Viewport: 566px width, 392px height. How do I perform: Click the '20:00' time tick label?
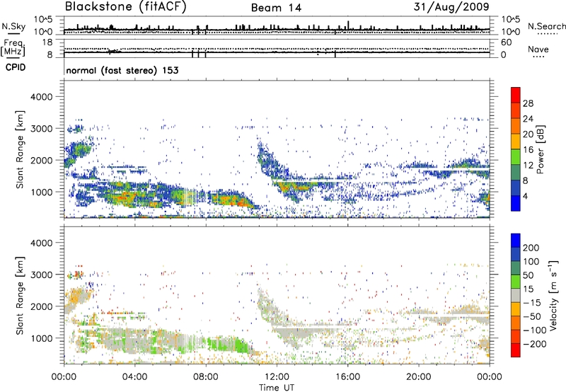click(419, 377)
